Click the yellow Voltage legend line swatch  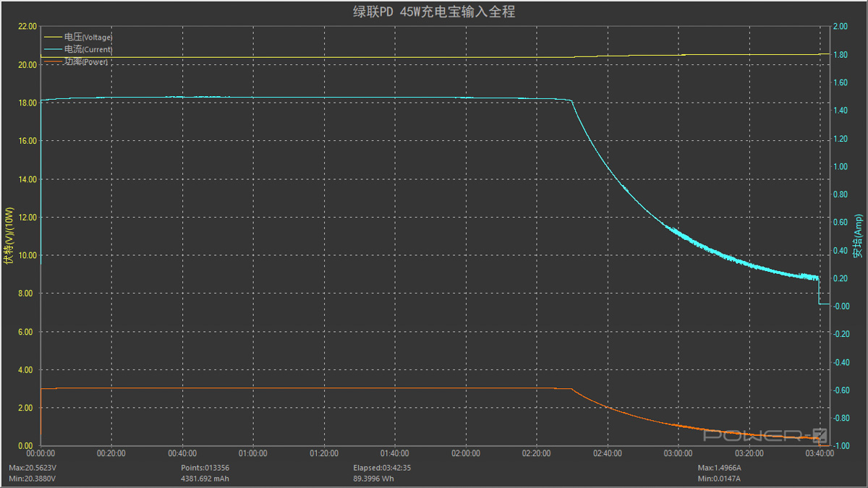[x=54, y=37]
